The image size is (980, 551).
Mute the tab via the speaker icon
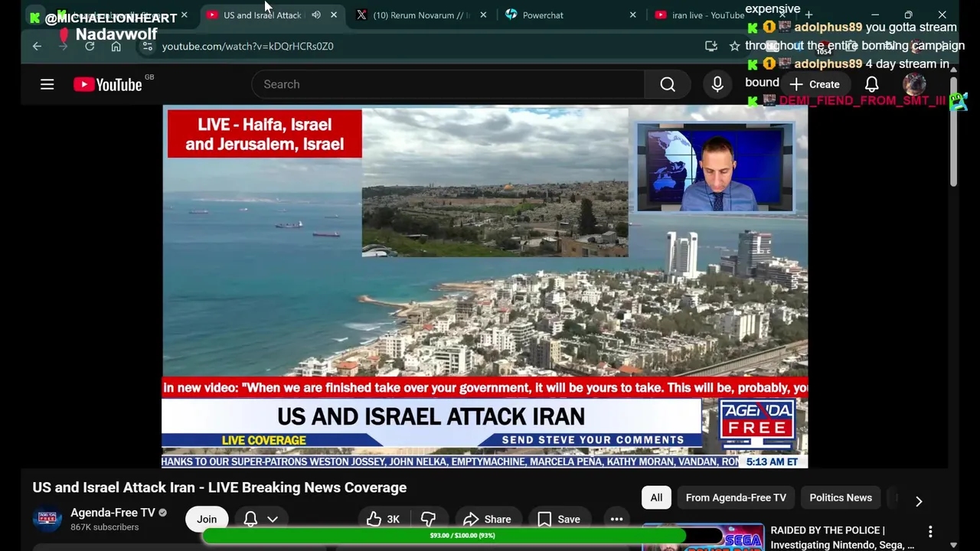pos(315,15)
